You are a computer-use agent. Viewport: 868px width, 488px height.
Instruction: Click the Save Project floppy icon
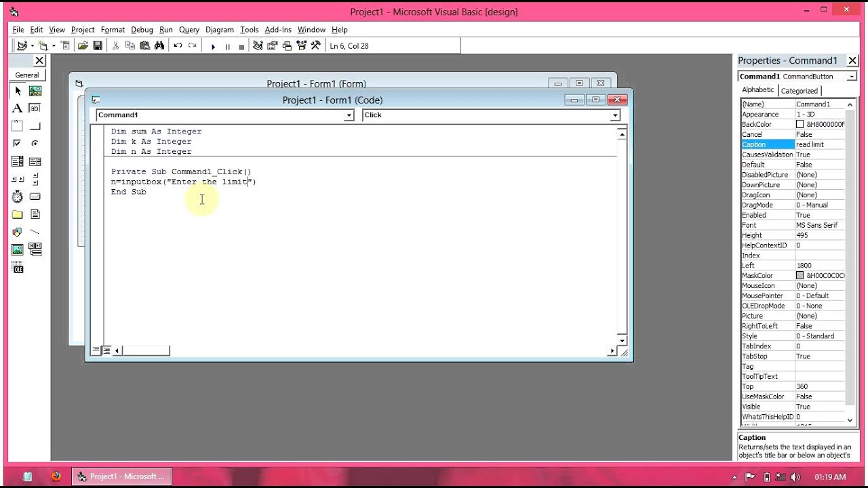(98, 45)
